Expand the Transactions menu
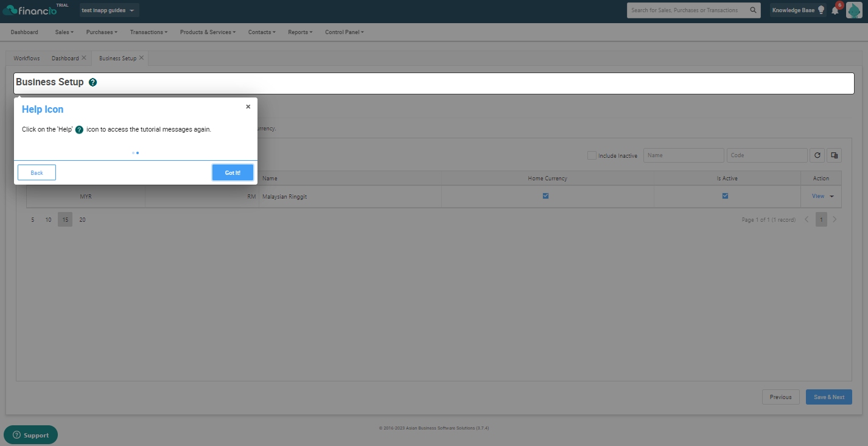 (149, 32)
